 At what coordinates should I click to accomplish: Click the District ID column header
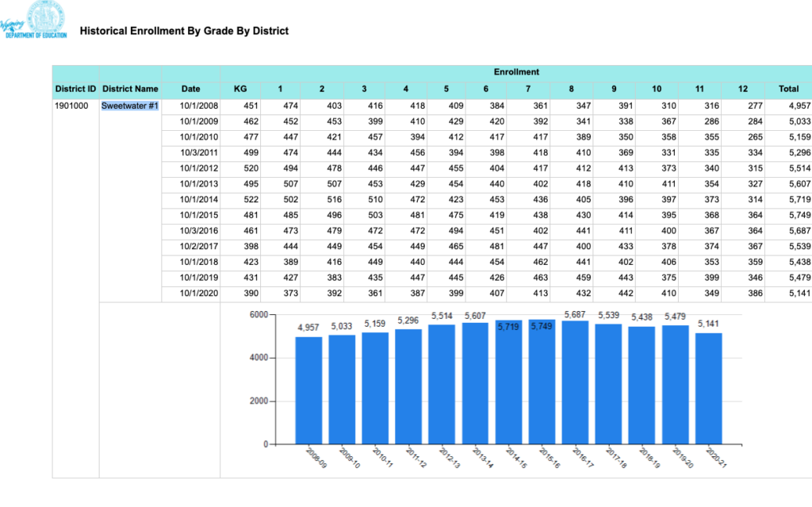pos(75,89)
